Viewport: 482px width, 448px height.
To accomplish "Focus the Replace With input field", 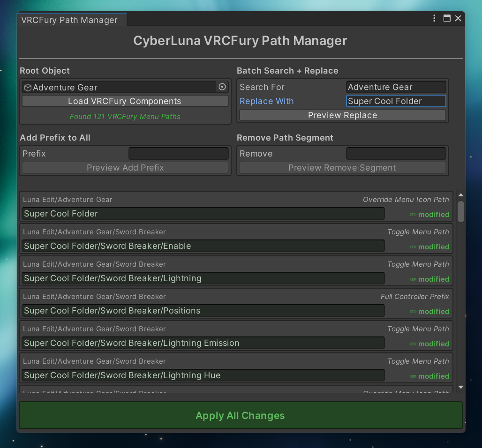I will click(x=396, y=101).
